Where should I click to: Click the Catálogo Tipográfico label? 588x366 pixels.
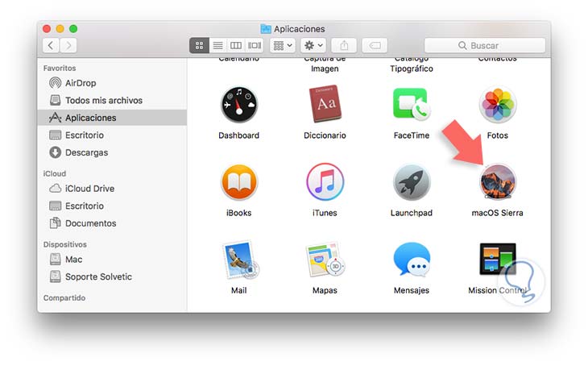[x=412, y=64]
